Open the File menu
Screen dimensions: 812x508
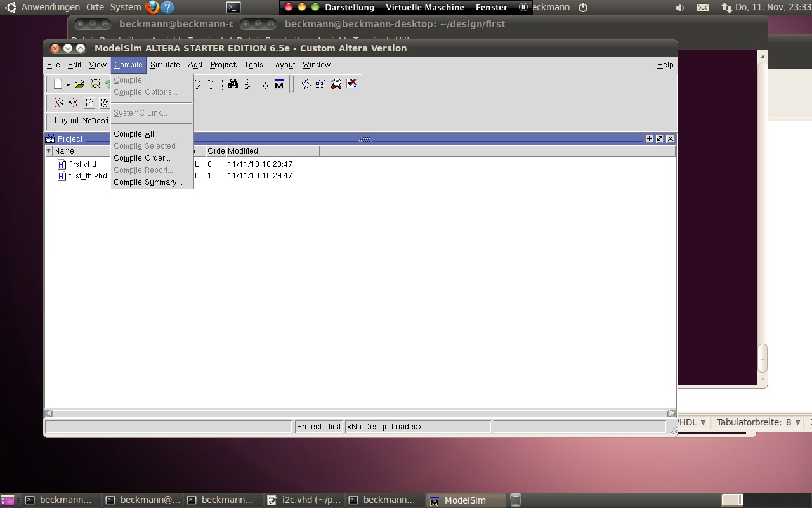pyautogui.click(x=53, y=65)
